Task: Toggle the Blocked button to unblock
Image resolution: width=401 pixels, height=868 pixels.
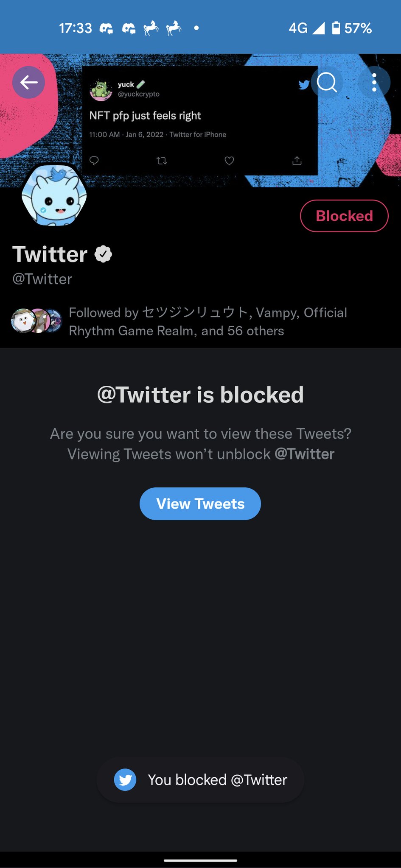Action: 344,216
